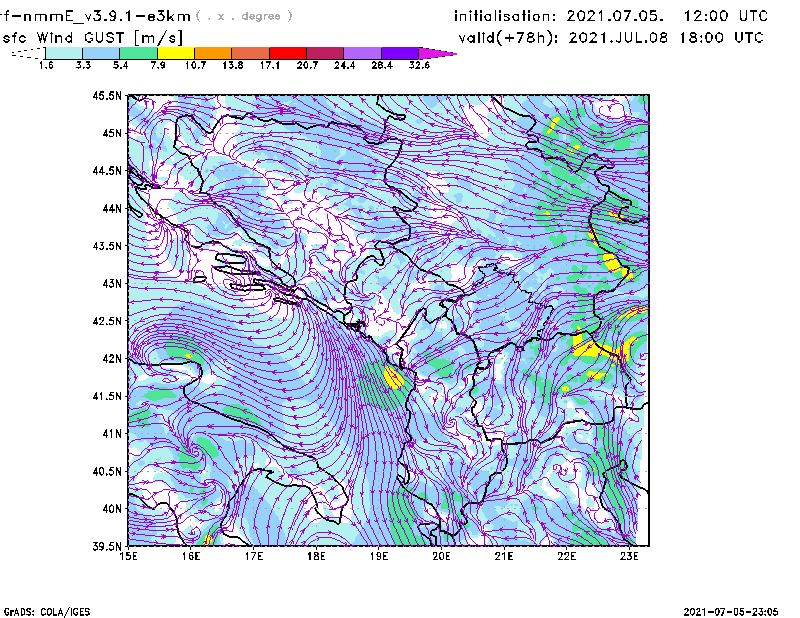Click the 22E longitude label

[566, 556]
